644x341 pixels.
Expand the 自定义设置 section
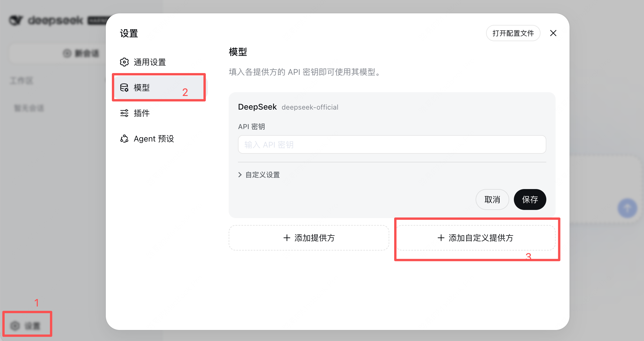(x=259, y=175)
